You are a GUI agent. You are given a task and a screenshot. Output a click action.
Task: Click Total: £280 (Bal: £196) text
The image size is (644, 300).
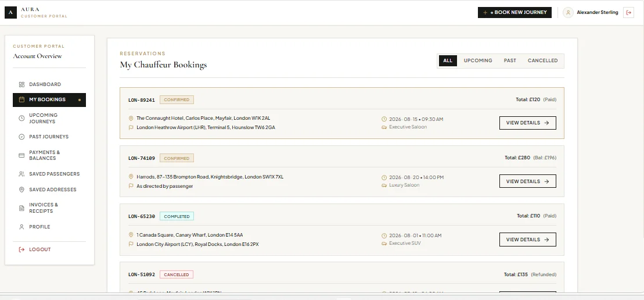click(x=531, y=158)
